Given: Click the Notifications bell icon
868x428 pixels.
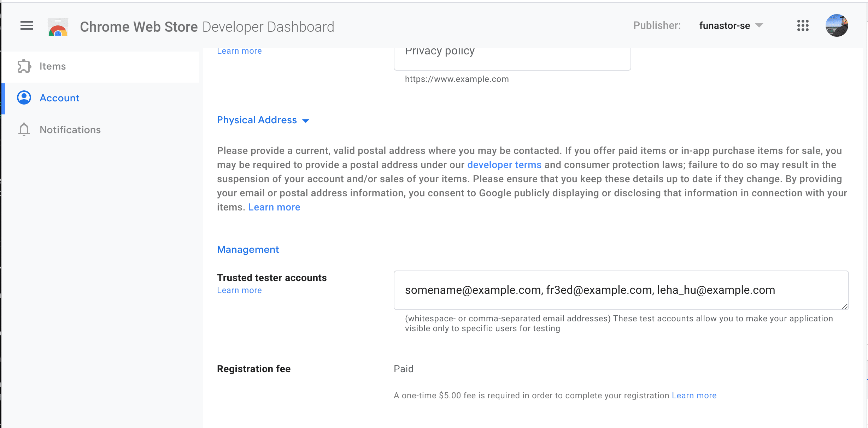Looking at the screenshot, I should click(24, 130).
